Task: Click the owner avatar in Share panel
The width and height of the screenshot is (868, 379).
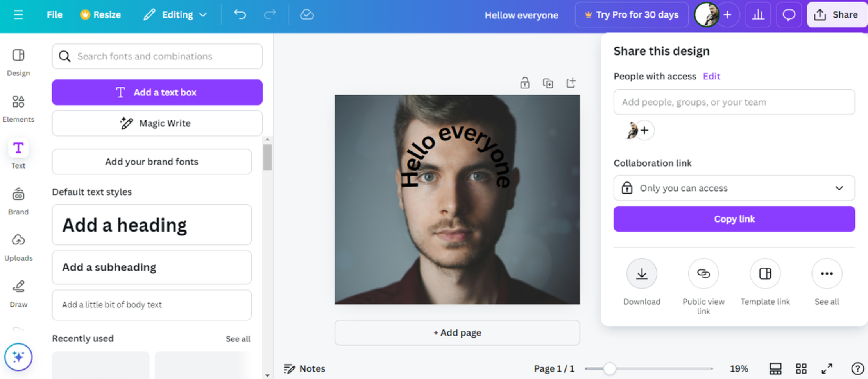Action: point(632,130)
